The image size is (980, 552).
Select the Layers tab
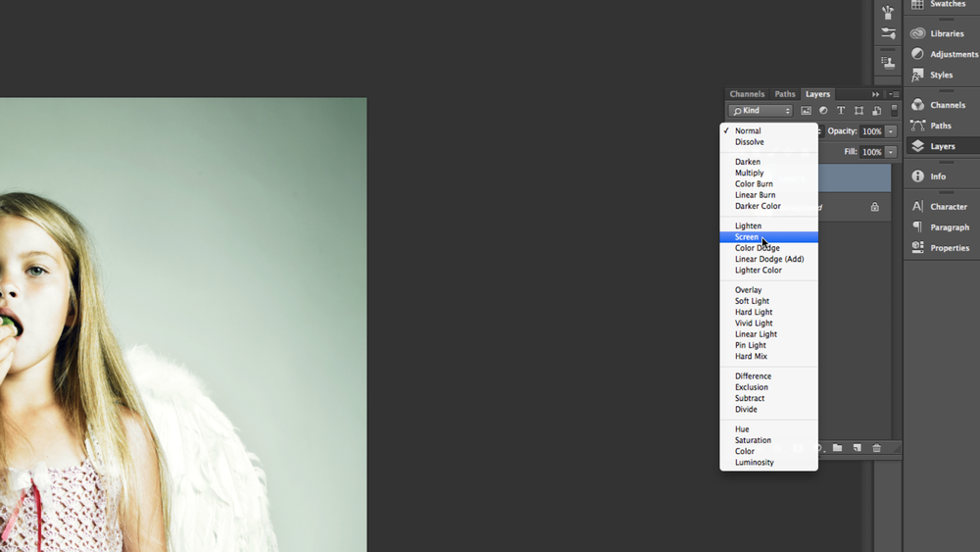[817, 94]
